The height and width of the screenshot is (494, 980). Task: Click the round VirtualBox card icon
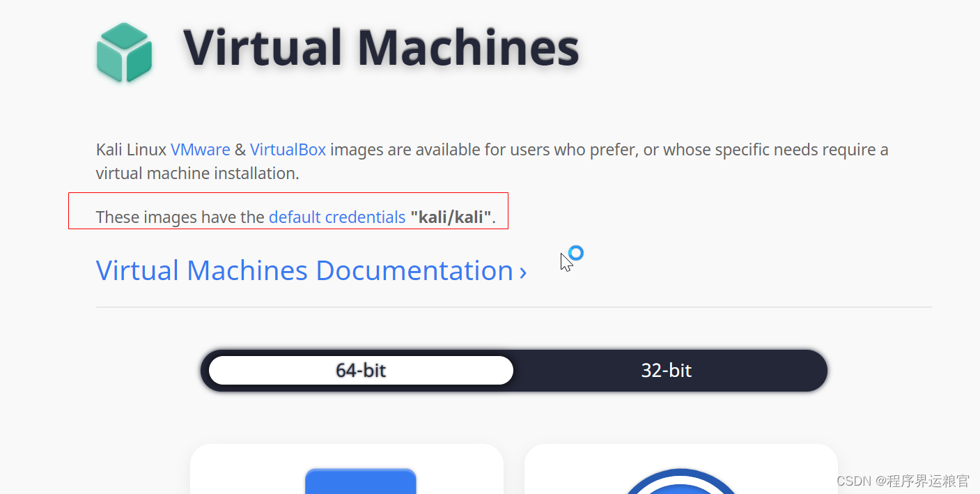680,481
